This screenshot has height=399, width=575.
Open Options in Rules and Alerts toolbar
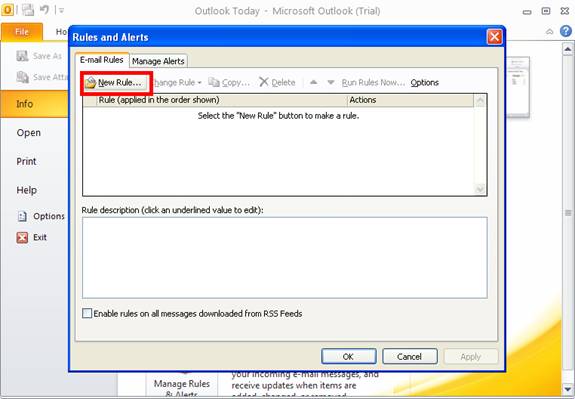coord(425,83)
